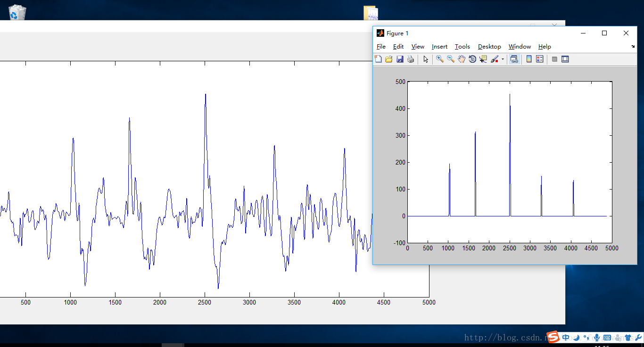Create a new figure from the toolbar

[x=378, y=59]
